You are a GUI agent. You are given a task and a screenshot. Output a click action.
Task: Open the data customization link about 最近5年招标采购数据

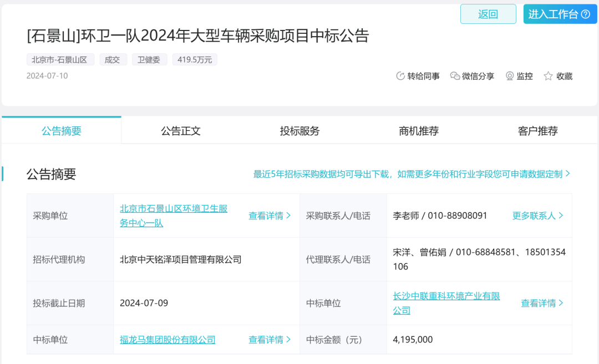click(x=412, y=174)
